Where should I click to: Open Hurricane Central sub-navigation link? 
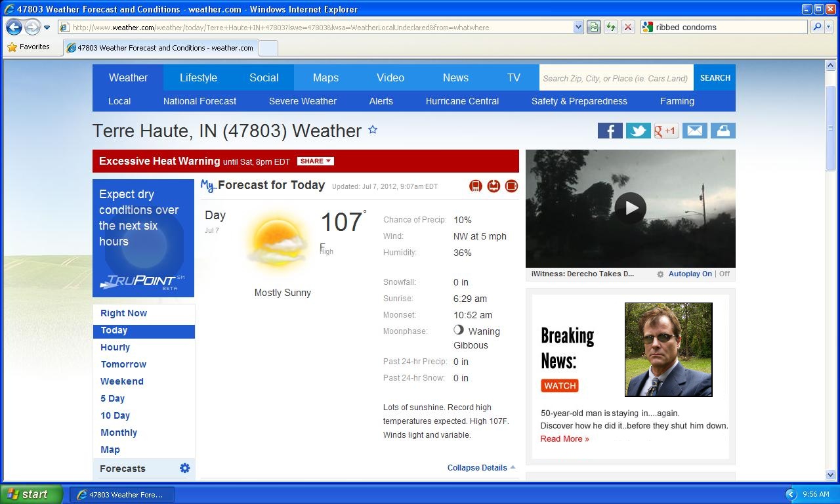pos(462,101)
